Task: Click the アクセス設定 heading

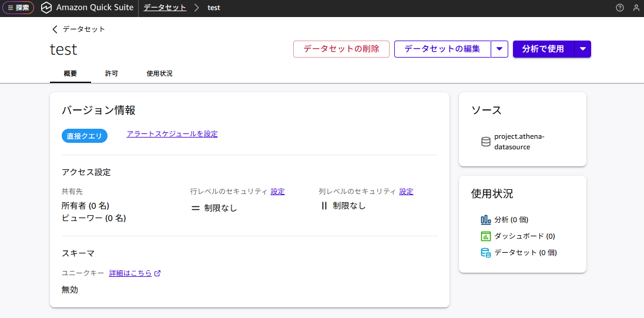Action: [x=86, y=172]
